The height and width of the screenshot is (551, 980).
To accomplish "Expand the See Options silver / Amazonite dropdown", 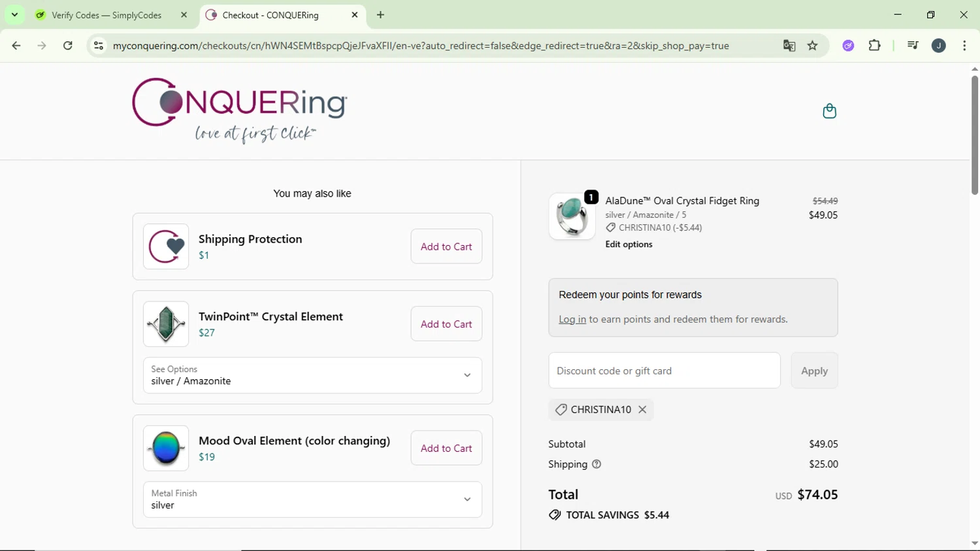I will pos(312,375).
